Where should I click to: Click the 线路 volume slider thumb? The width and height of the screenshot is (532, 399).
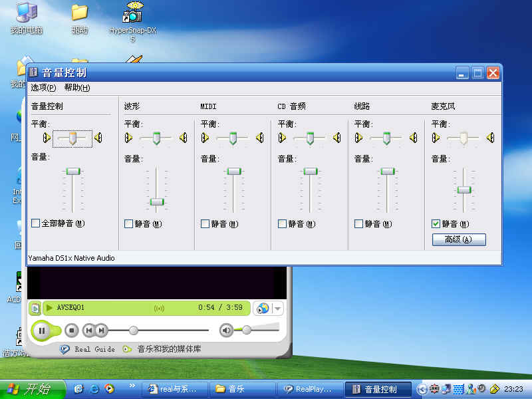[388, 172]
